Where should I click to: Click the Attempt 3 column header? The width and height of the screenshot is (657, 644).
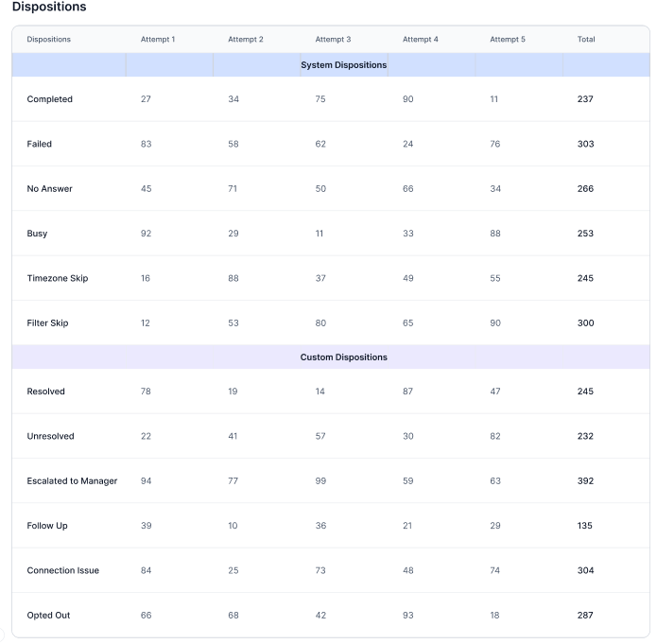(333, 40)
